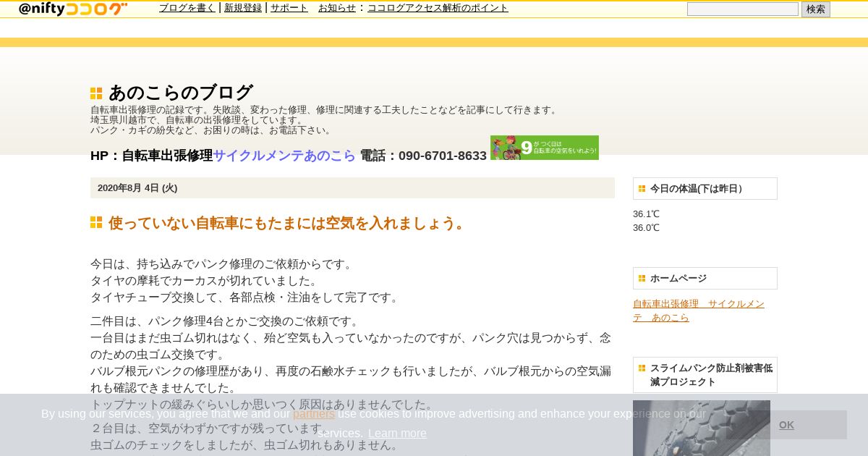Open the お知らせ link
Viewport: 868px width, 456px height.
[337, 8]
